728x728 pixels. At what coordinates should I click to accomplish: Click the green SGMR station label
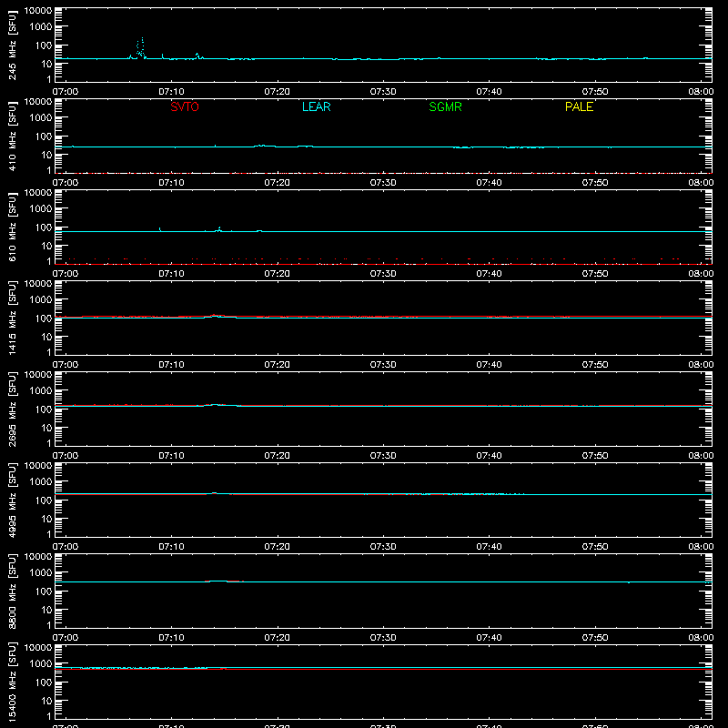pos(445,106)
